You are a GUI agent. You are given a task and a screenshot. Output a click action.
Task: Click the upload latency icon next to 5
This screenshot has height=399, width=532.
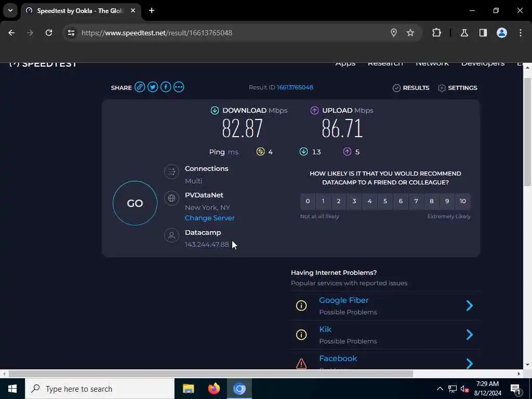pyautogui.click(x=347, y=151)
